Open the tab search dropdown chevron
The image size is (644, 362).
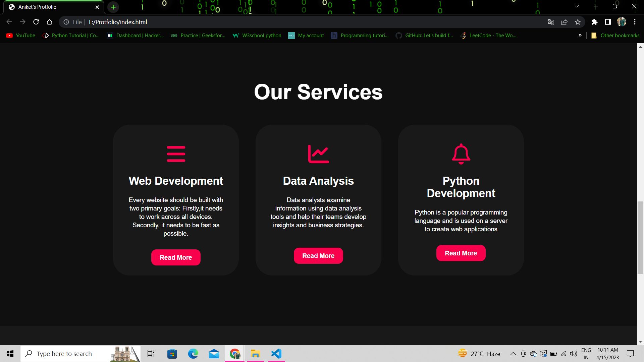tap(576, 6)
